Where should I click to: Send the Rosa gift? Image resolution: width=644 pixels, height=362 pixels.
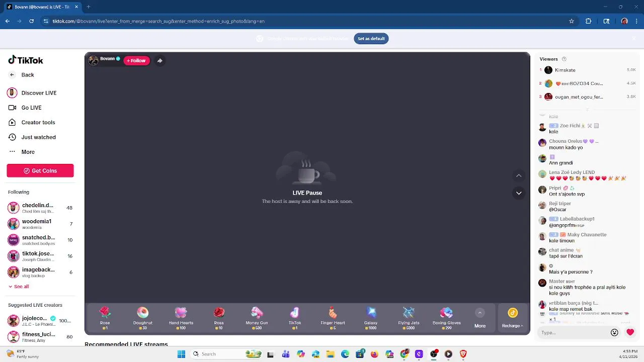(219, 318)
